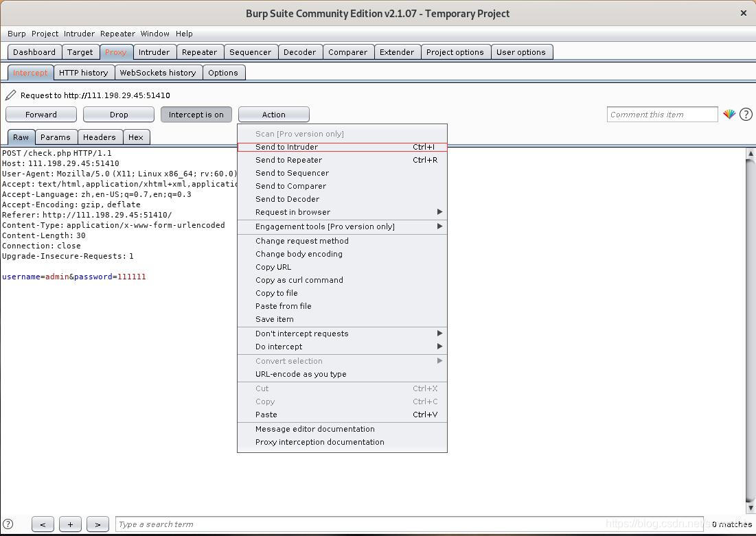Switch to the Comparer tab
The image size is (756, 536).
(x=348, y=52)
